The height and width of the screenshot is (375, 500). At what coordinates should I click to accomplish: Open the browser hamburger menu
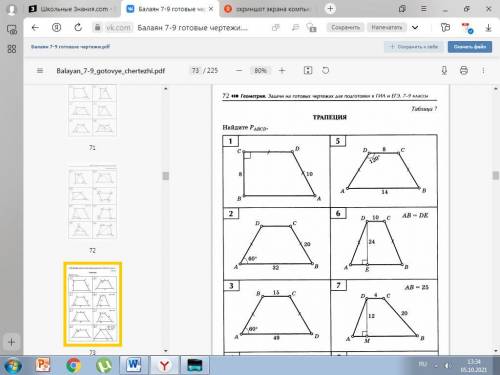tap(424, 9)
